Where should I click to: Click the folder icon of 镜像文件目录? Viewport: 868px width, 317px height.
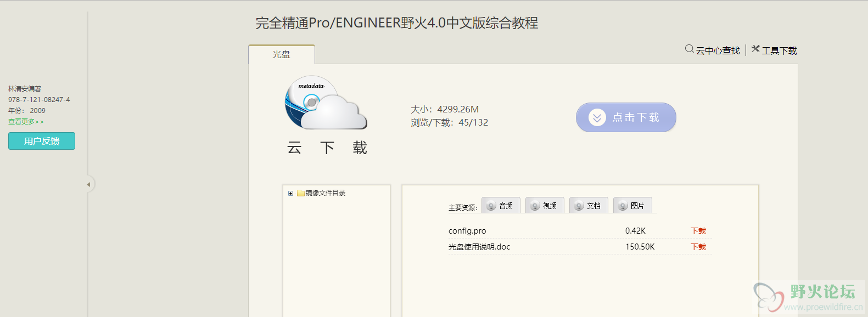pos(301,193)
